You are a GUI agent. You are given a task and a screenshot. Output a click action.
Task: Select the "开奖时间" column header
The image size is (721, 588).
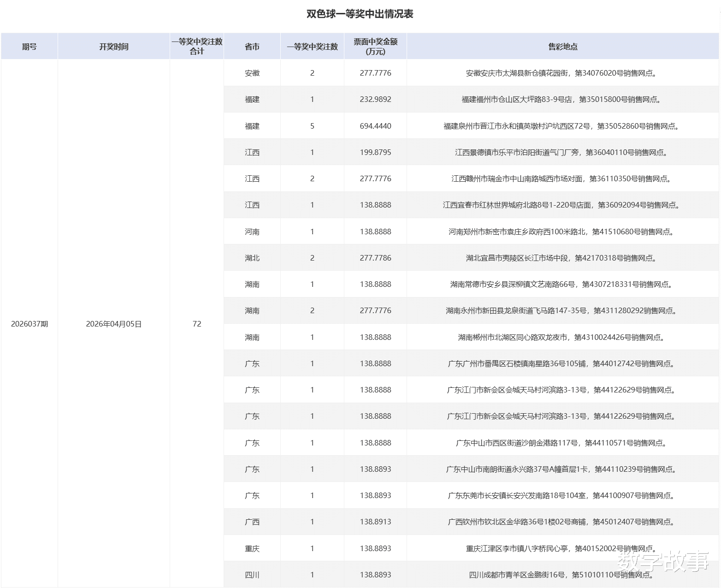point(114,47)
